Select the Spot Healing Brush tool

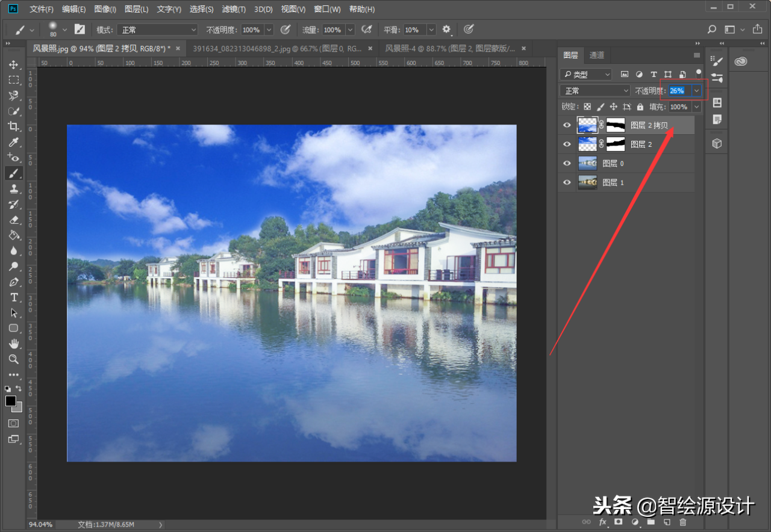pyautogui.click(x=13, y=158)
